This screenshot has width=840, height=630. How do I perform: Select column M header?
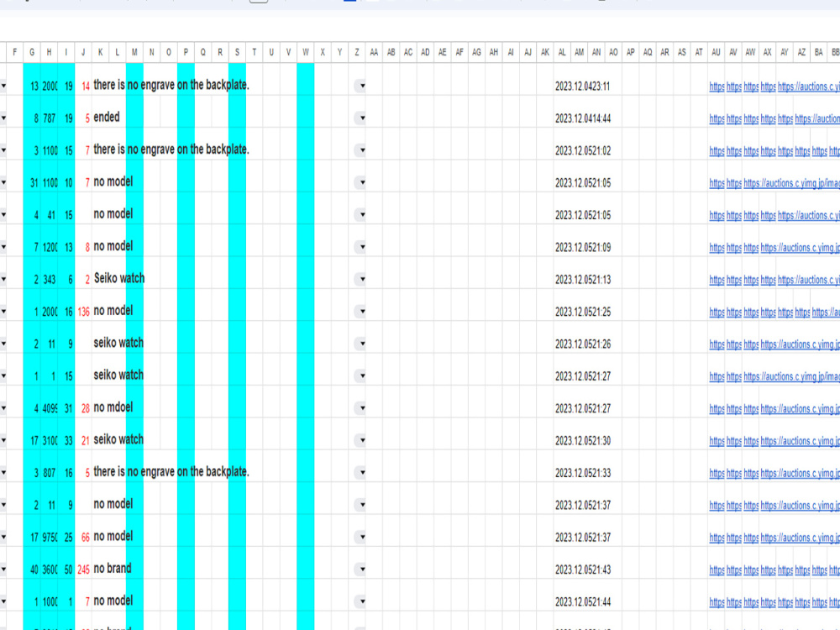(134, 52)
